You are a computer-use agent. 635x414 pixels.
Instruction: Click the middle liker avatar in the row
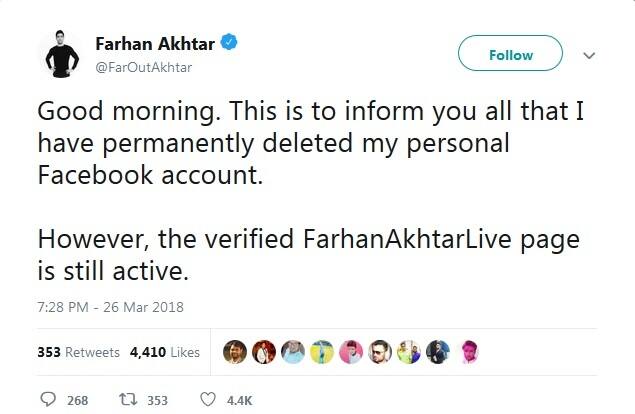[350, 352]
